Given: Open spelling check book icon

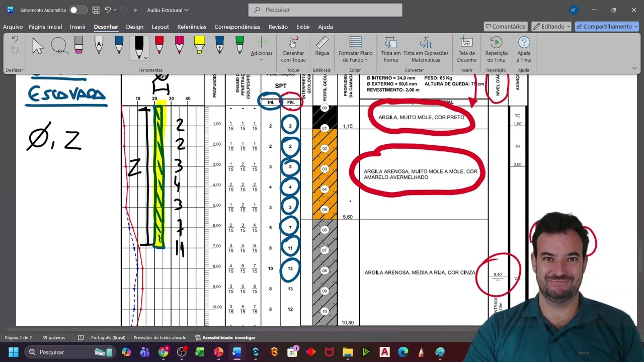Looking at the screenshot, I should [81, 338].
